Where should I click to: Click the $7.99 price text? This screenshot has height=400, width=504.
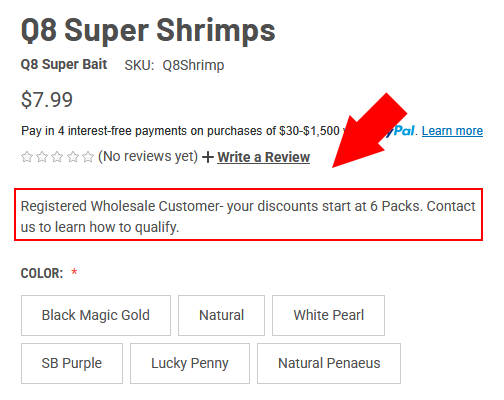(47, 100)
